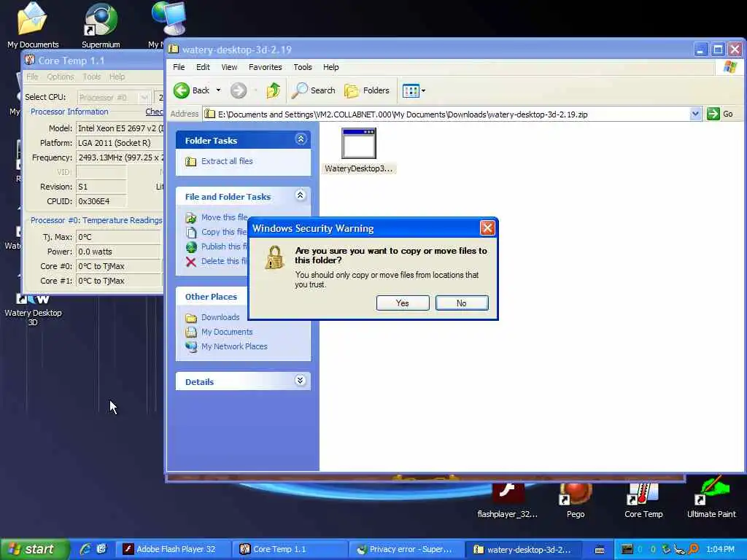Click the My Documents desktop icon

click(33, 26)
